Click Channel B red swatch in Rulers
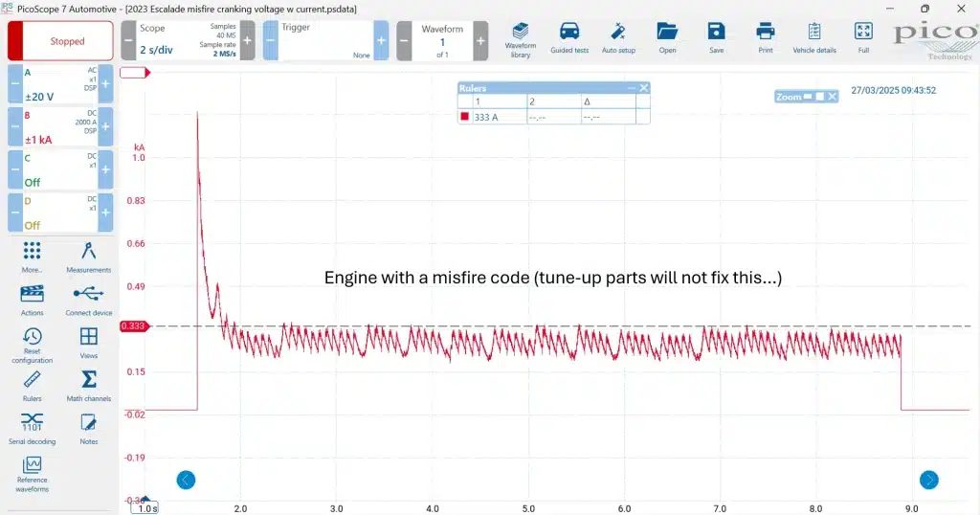980x515 pixels. tap(464, 116)
